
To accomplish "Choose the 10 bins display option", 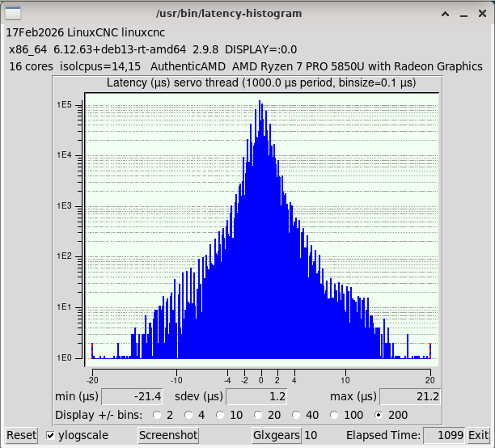I will click(223, 416).
